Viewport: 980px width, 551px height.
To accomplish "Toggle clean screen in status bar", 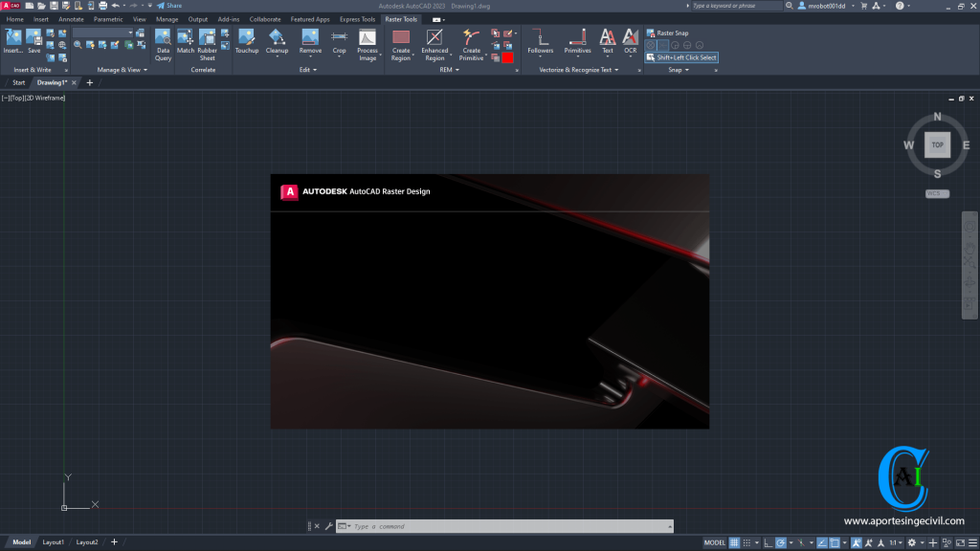I will [x=961, y=543].
